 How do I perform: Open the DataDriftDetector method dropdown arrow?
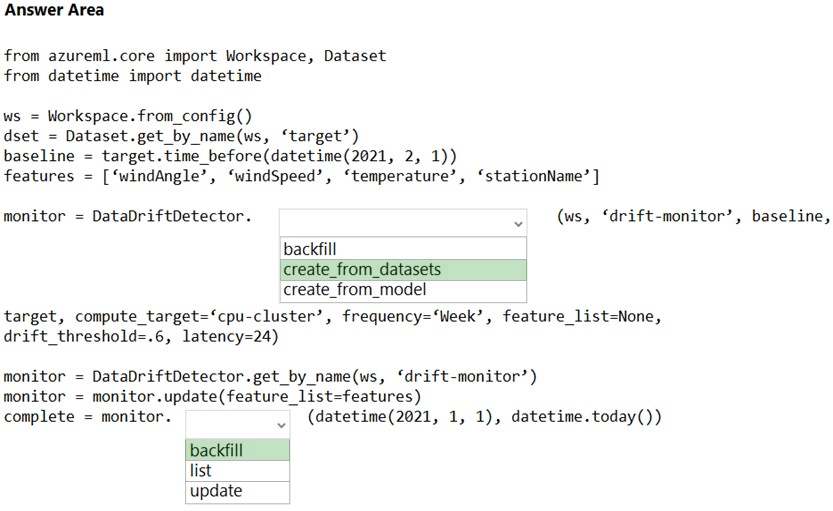click(x=518, y=224)
